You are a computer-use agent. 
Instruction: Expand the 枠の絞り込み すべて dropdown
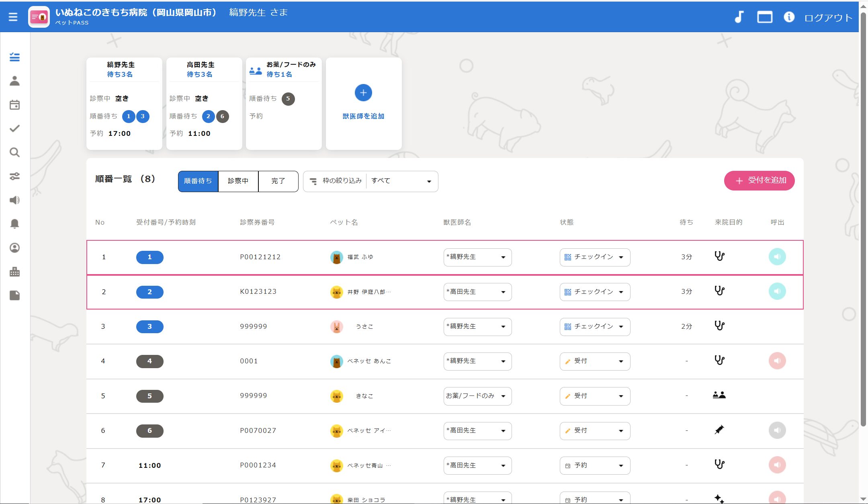(x=401, y=181)
